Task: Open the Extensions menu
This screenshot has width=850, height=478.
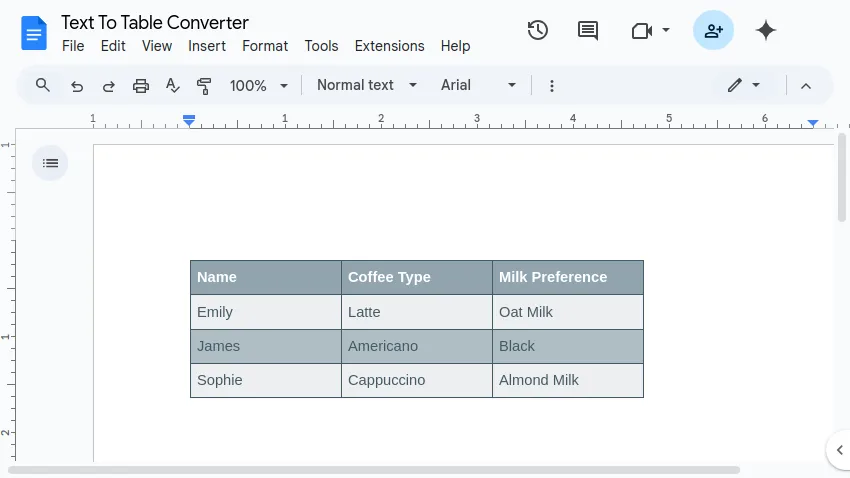Action: point(389,46)
